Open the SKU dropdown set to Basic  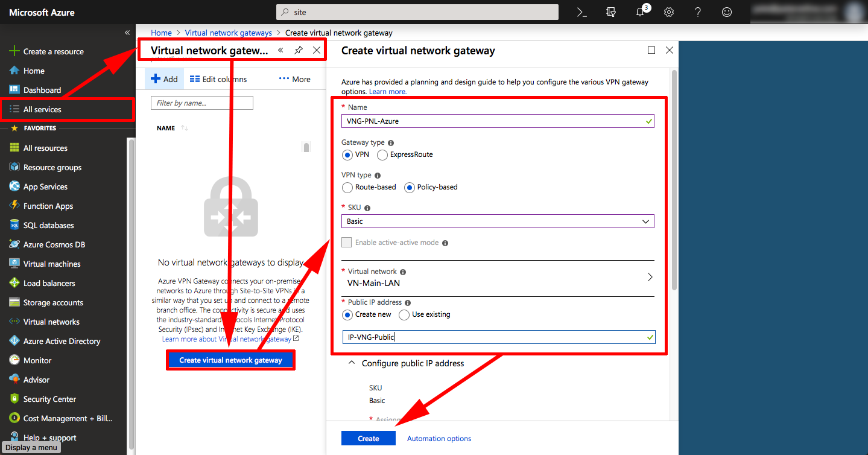coord(498,221)
